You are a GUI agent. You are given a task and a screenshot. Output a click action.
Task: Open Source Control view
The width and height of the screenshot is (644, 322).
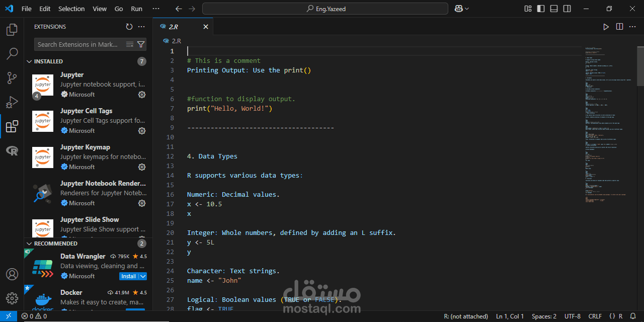click(x=12, y=78)
